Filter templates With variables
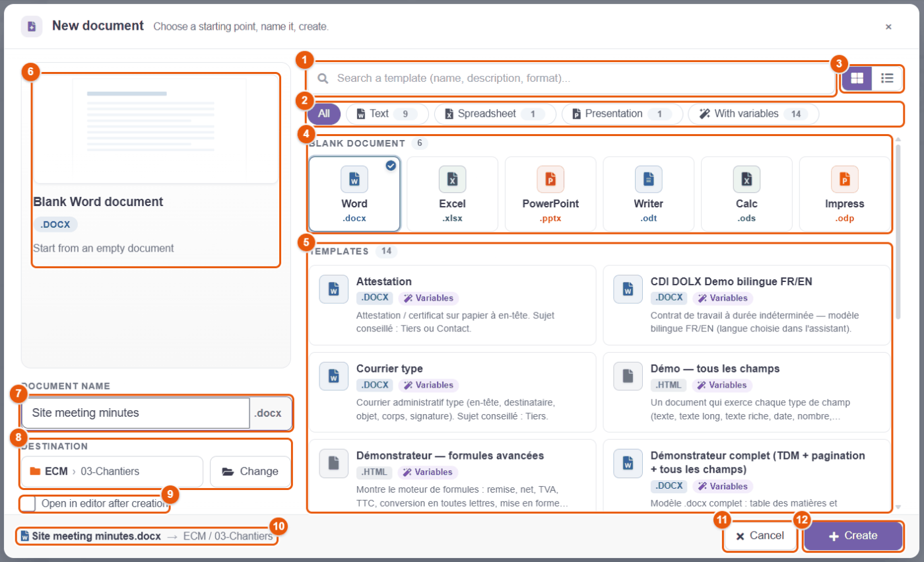This screenshot has width=924, height=562. [x=753, y=114]
